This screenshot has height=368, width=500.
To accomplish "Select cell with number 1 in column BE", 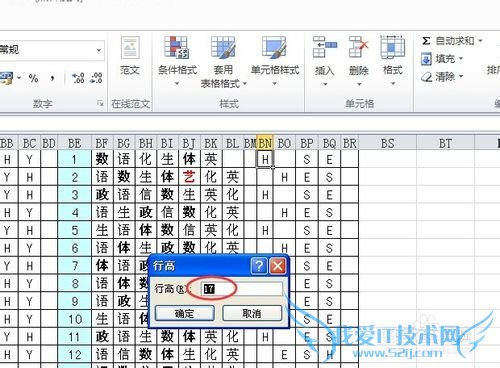I will coord(74,159).
